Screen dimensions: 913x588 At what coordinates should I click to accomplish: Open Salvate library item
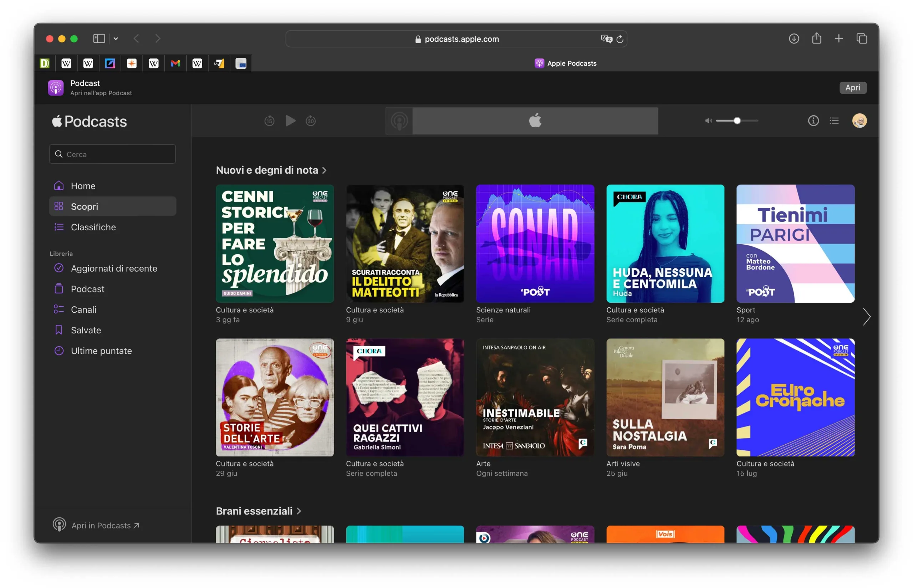(x=113, y=330)
